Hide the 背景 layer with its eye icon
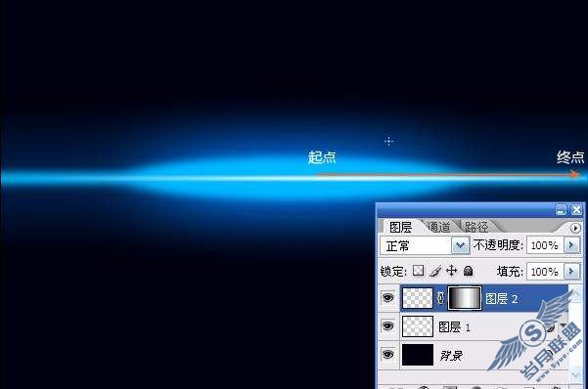This screenshot has width=588, height=389. point(388,354)
